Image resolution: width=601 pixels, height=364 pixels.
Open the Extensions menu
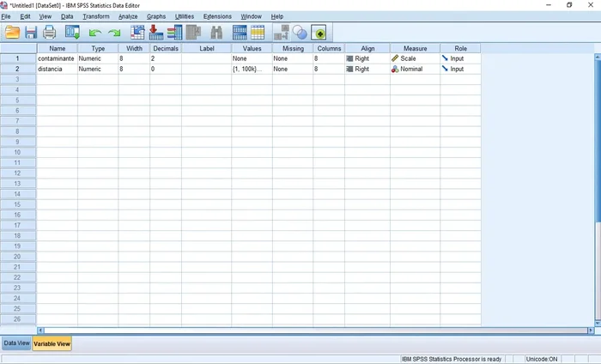click(x=217, y=16)
